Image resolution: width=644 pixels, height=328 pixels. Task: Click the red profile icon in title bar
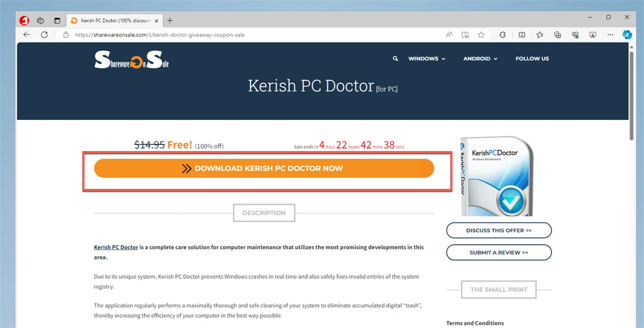click(x=24, y=20)
